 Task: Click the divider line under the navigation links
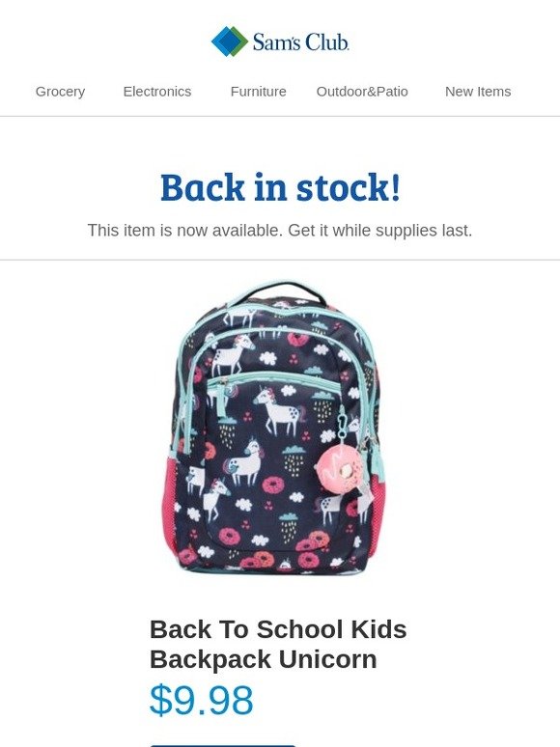(x=280, y=116)
